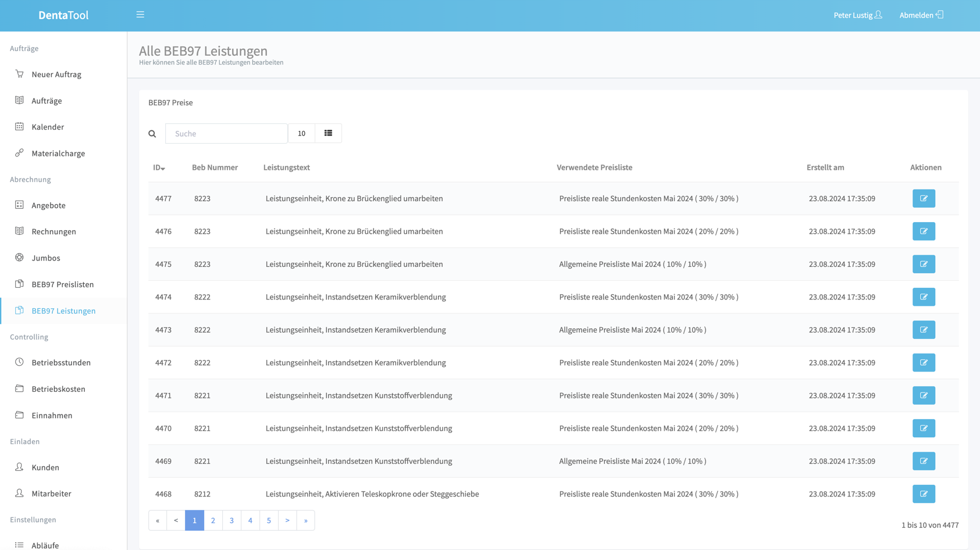
Task: Click the DentaTool logo
Action: pyautogui.click(x=63, y=15)
